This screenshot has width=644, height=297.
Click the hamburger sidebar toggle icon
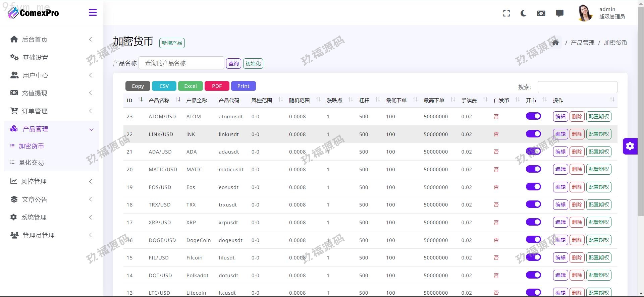(93, 13)
